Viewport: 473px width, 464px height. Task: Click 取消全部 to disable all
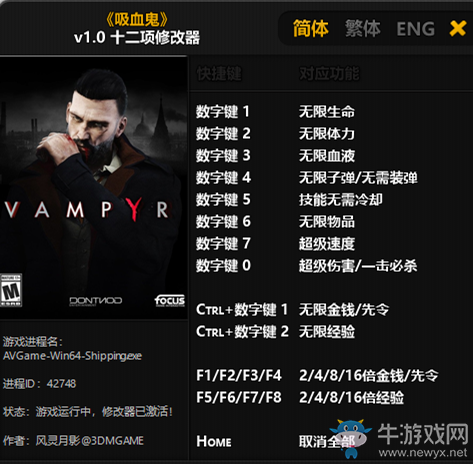tap(327, 442)
